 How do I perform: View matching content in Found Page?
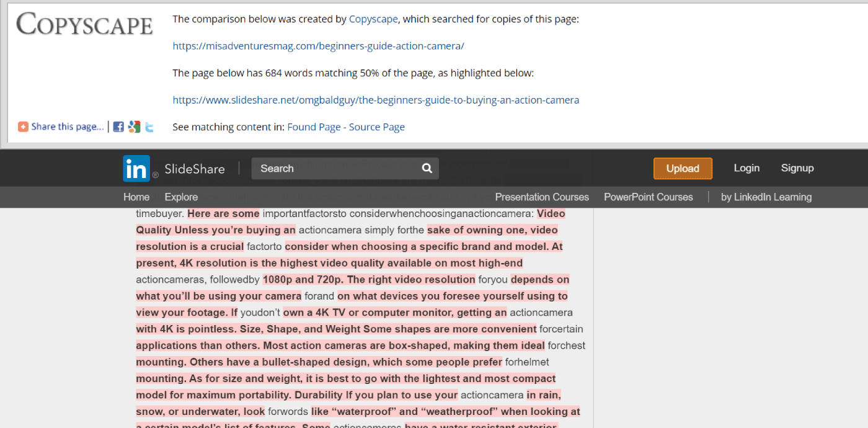(x=314, y=127)
